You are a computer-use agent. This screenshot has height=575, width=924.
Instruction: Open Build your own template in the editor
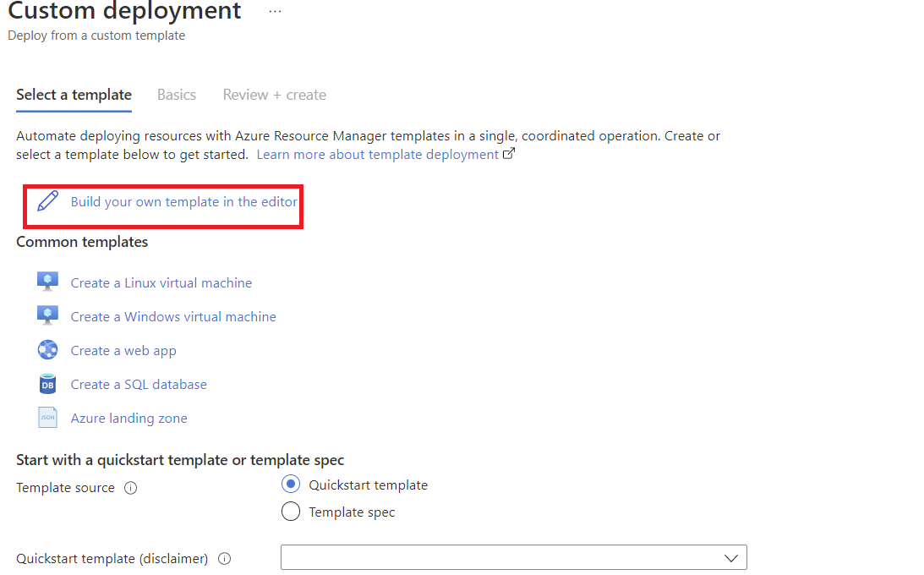pos(183,201)
